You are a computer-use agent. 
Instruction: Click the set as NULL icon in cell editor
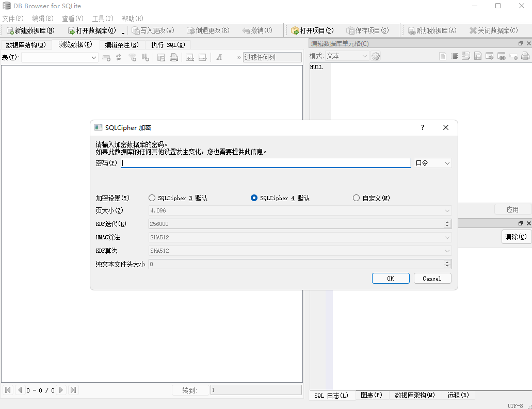(x=513, y=57)
